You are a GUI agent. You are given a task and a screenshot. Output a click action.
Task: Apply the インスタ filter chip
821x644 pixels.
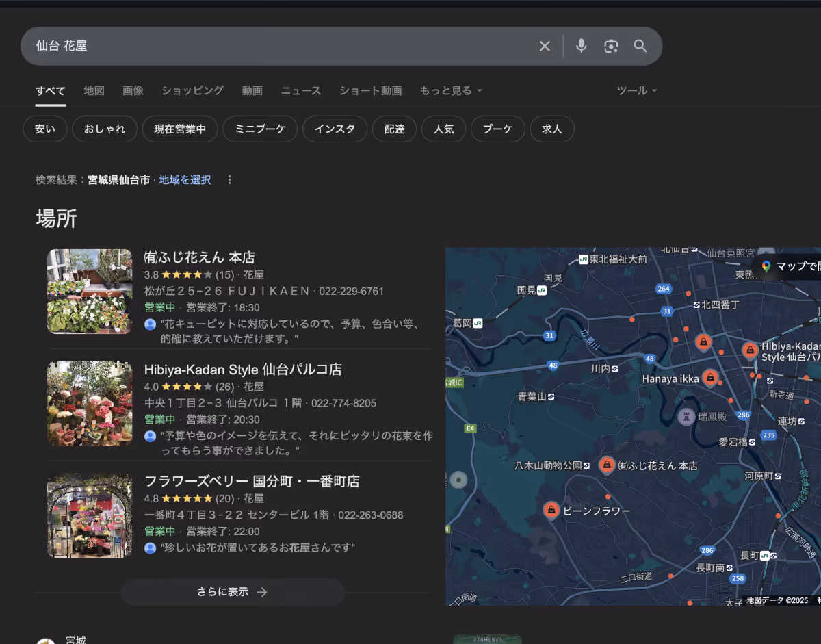pyautogui.click(x=335, y=129)
